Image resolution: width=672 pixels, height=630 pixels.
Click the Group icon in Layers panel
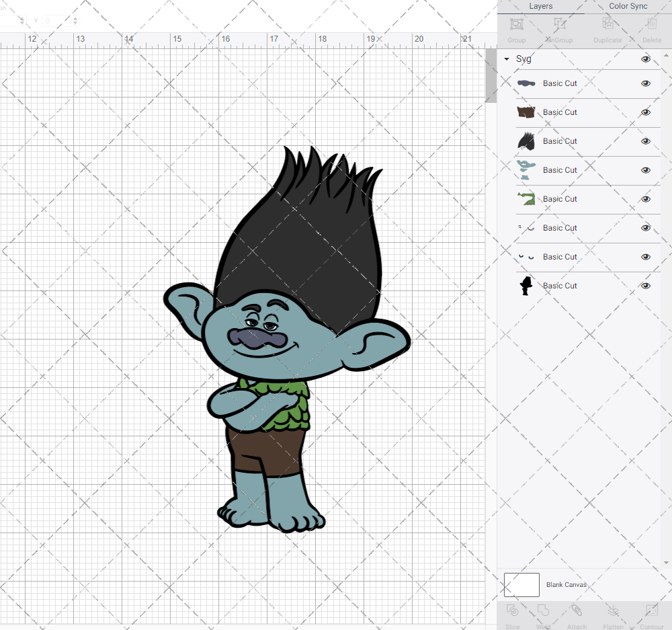click(516, 24)
